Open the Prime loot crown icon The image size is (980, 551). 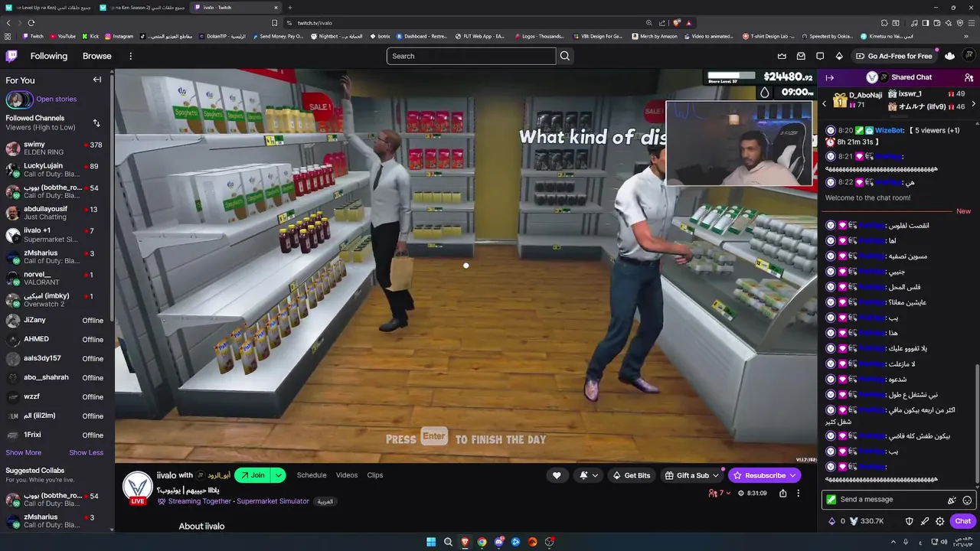[x=782, y=56]
